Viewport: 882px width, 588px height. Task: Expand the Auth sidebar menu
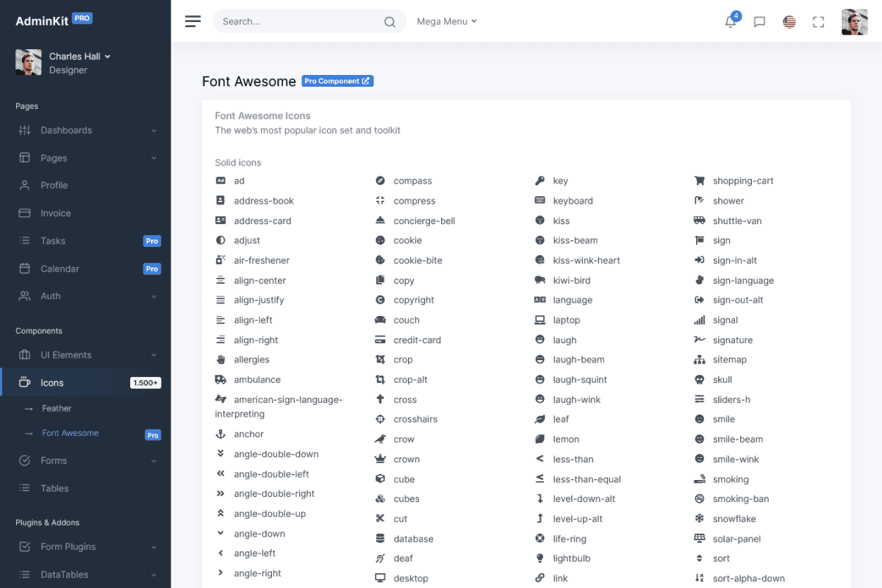[85, 296]
